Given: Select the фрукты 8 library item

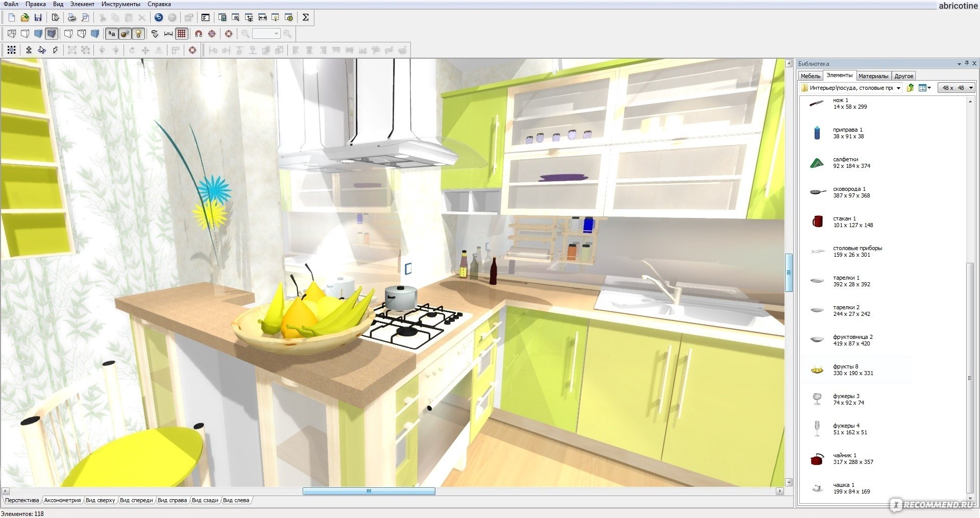Looking at the screenshot, I should coord(856,370).
